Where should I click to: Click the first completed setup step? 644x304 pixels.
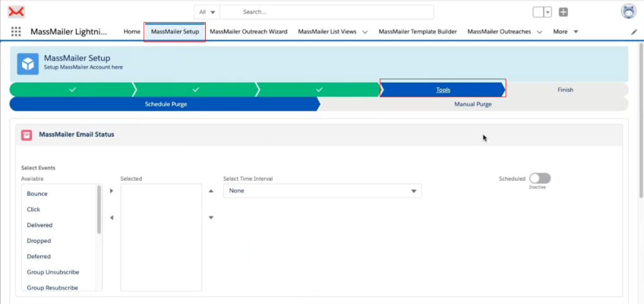pyautogui.click(x=72, y=89)
